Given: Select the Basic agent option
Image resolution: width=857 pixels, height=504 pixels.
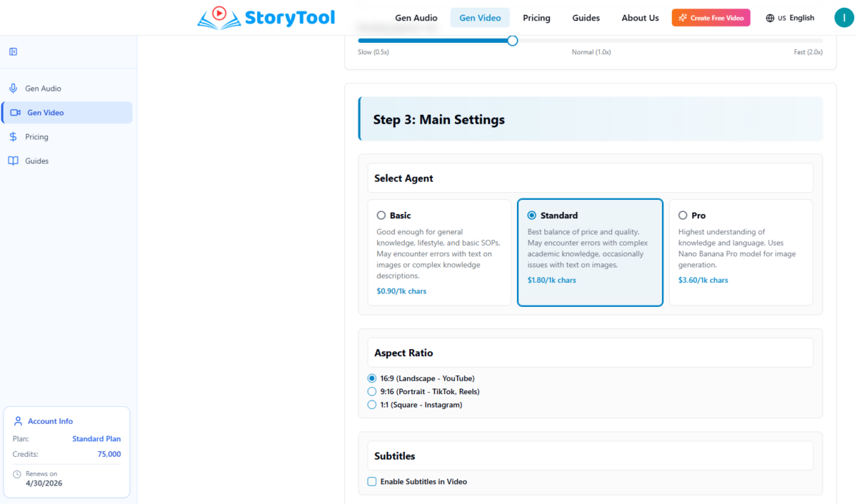Looking at the screenshot, I should [381, 216].
